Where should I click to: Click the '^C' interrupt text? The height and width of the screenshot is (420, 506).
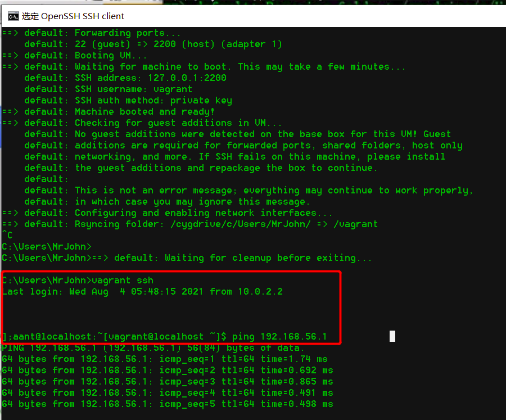(x=7, y=236)
